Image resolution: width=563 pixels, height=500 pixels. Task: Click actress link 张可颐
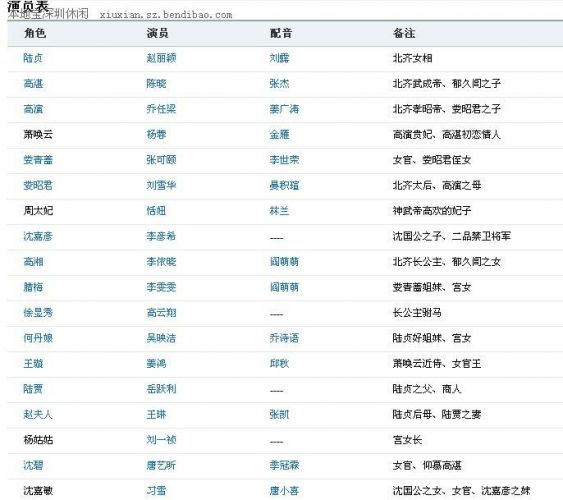click(161, 160)
